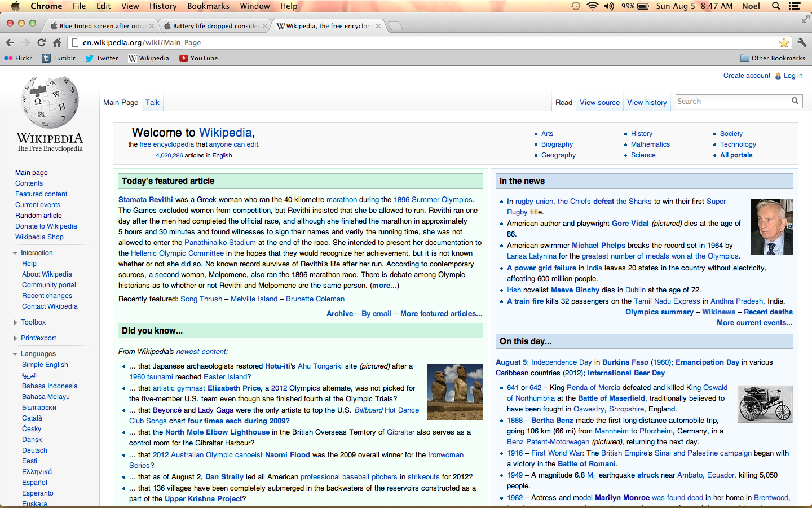Reload the page with the refresh icon
Screen dimensions: 812x508
point(41,42)
